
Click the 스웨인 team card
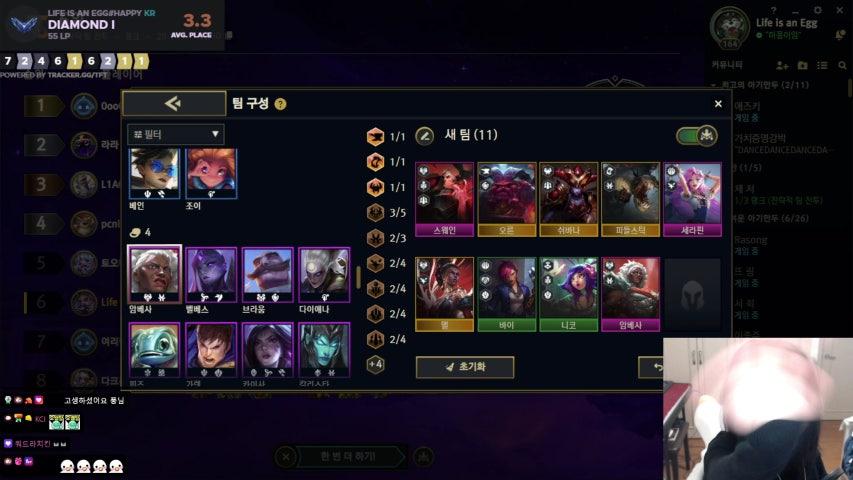point(444,199)
